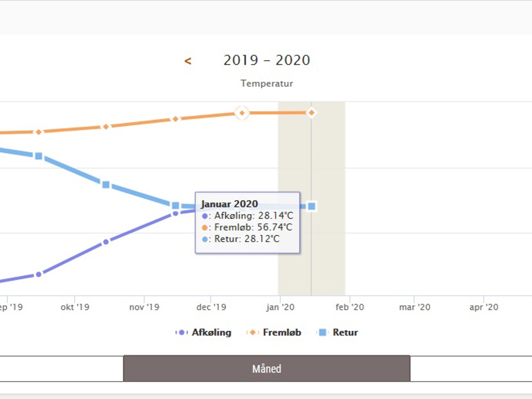This screenshot has height=399, width=532.
Task: Click the mar '20 axis label
Action: (415, 307)
